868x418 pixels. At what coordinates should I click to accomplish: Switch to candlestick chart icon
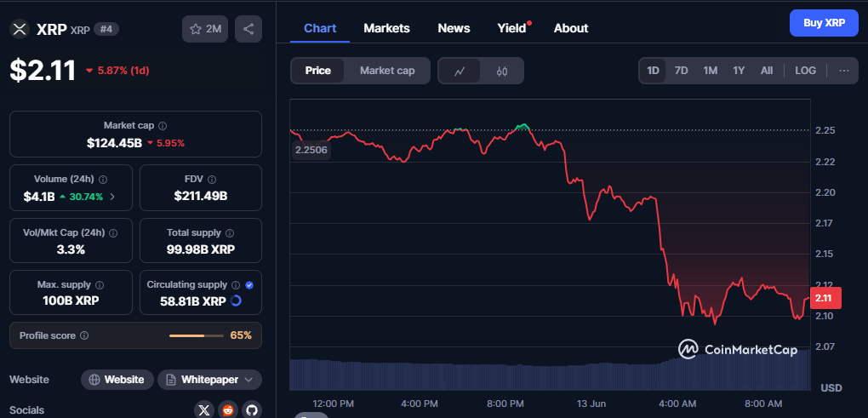[x=501, y=71]
